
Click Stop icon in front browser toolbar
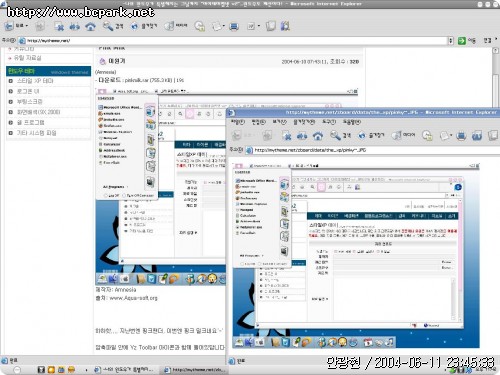(x=286, y=135)
